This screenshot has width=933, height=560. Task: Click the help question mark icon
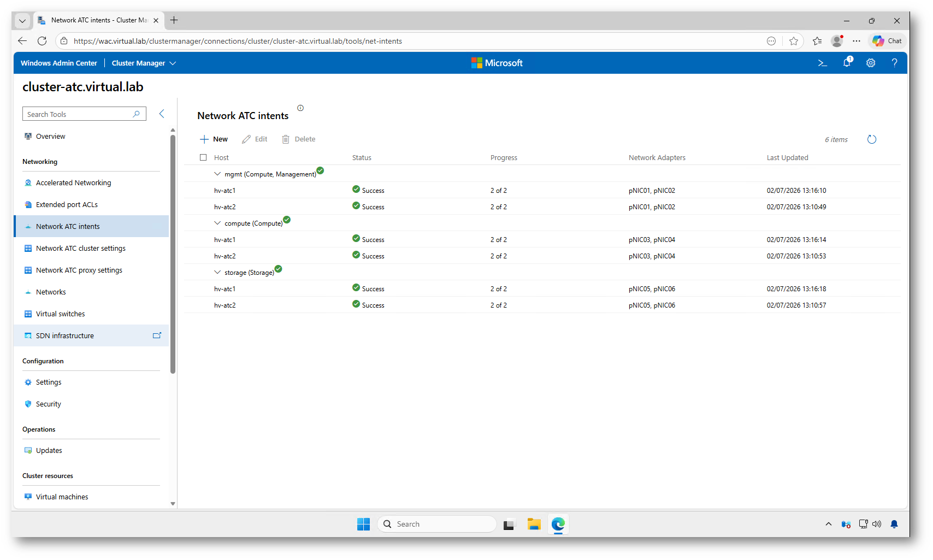tap(894, 63)
